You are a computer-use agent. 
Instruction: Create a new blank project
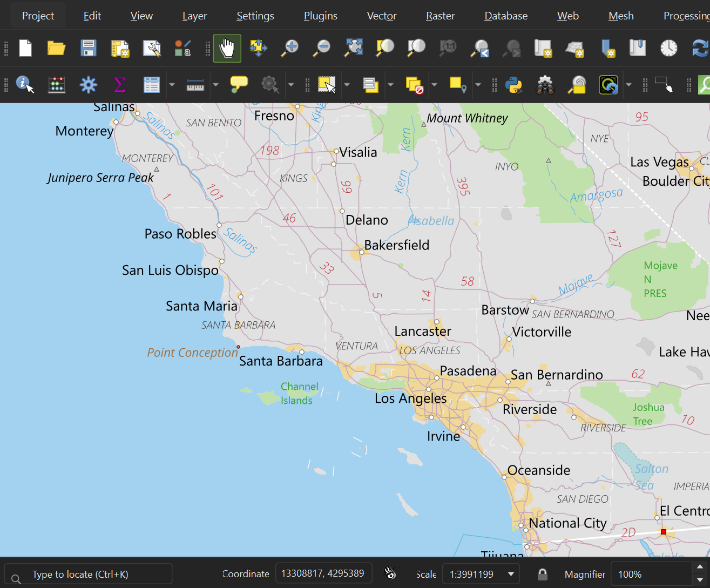tap(25, 48)
